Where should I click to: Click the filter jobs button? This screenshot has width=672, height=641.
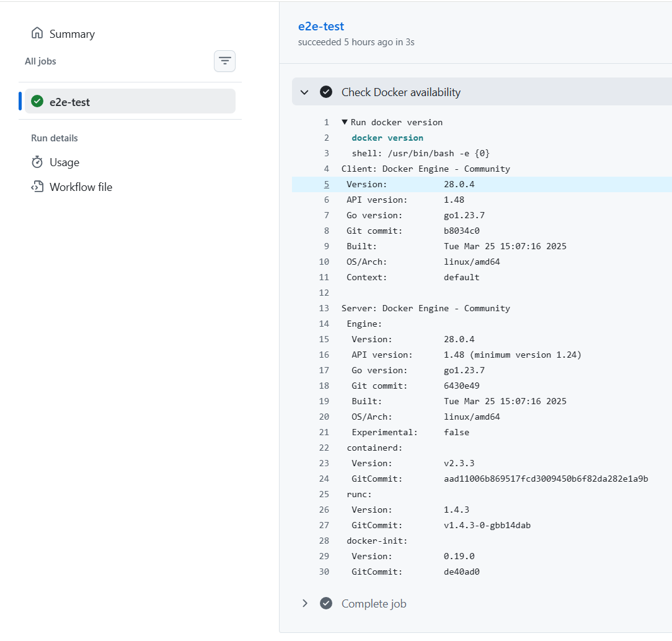[x=224, y=61]
